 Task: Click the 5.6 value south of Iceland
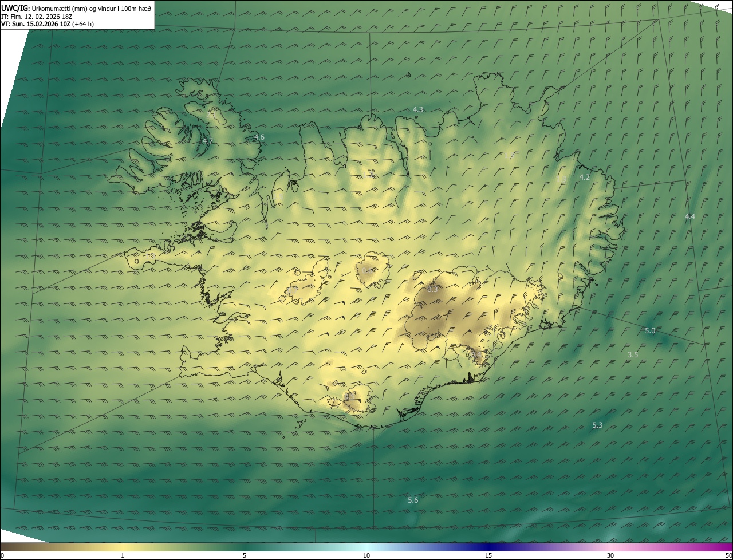coord(413,500)
